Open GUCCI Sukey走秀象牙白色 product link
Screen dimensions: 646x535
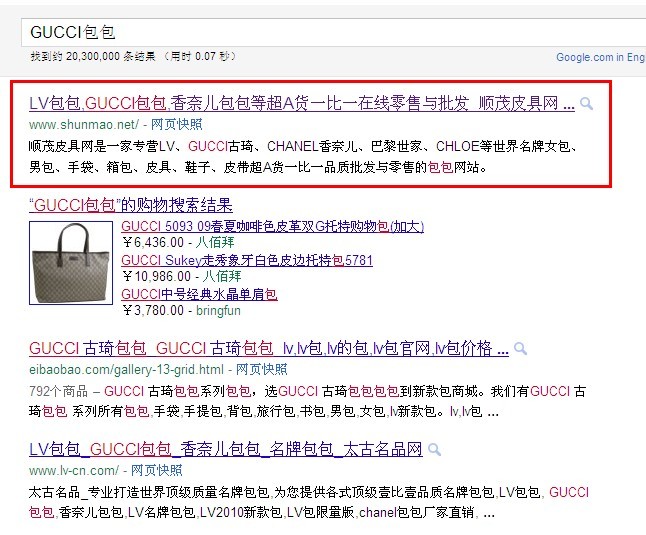[247, 260]
